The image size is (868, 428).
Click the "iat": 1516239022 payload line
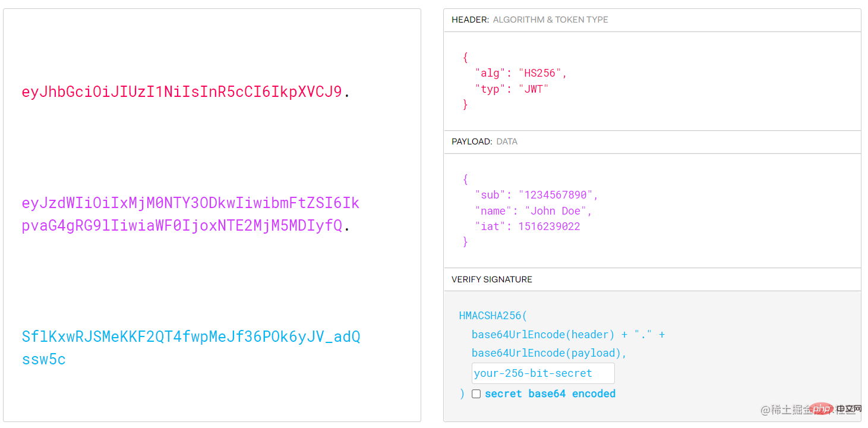(x=528, y=226)
